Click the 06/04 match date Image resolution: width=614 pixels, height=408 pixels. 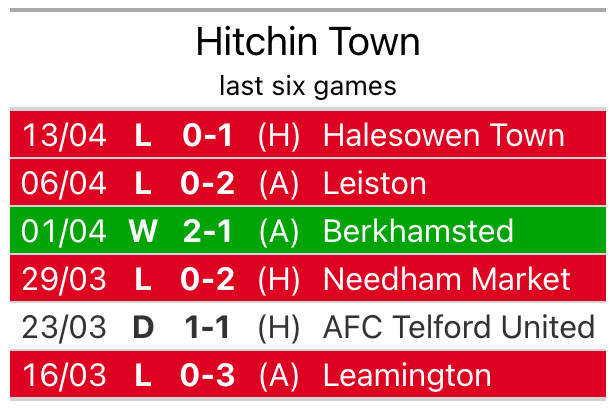click(64, 183)
